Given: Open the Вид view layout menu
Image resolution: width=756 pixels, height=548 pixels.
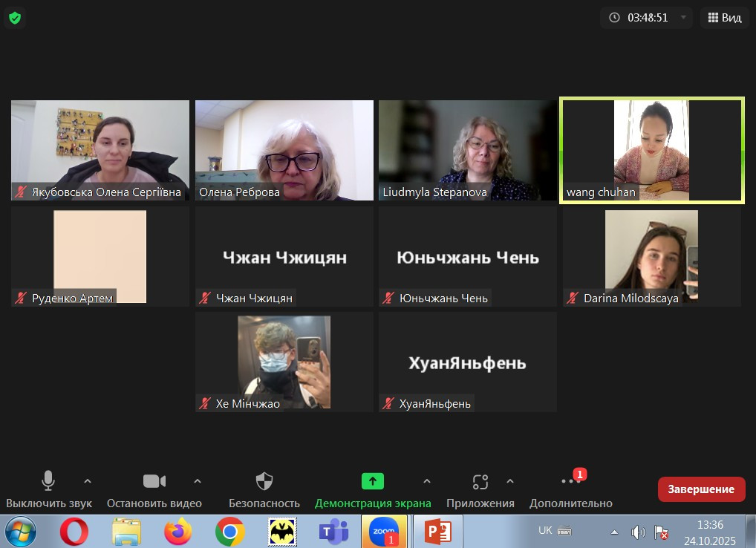Looking at the screenshot, I should pyautogui.click(x=724, y=18).
